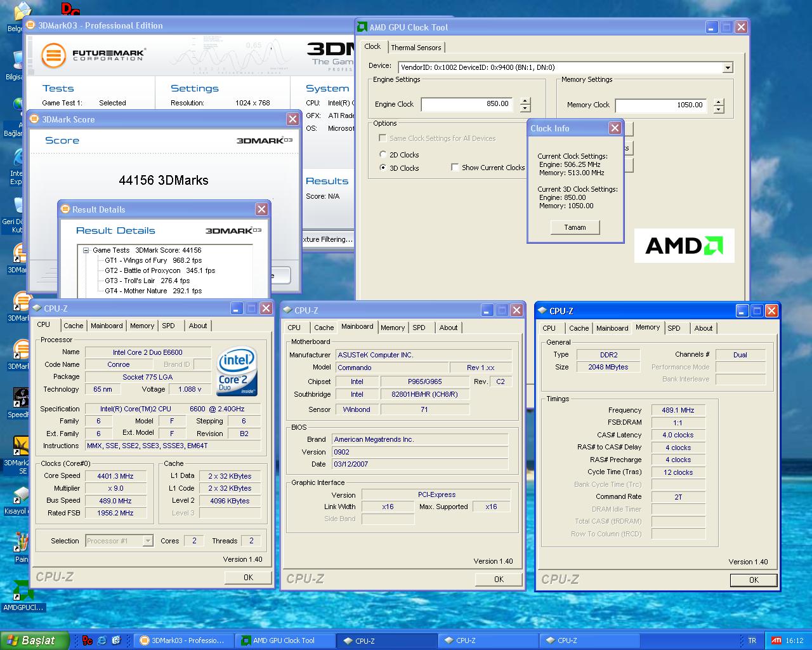Viewport: 812px width, 650px height.
Task: Click the Start (Başlat) button
Action: click(x=34, y=640)
